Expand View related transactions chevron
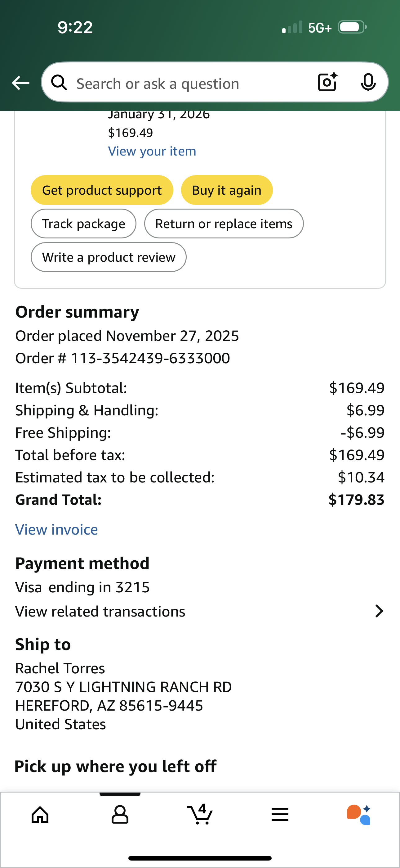Image resolution: width=400 pixels, height=868 pixels. pos(379,611)
